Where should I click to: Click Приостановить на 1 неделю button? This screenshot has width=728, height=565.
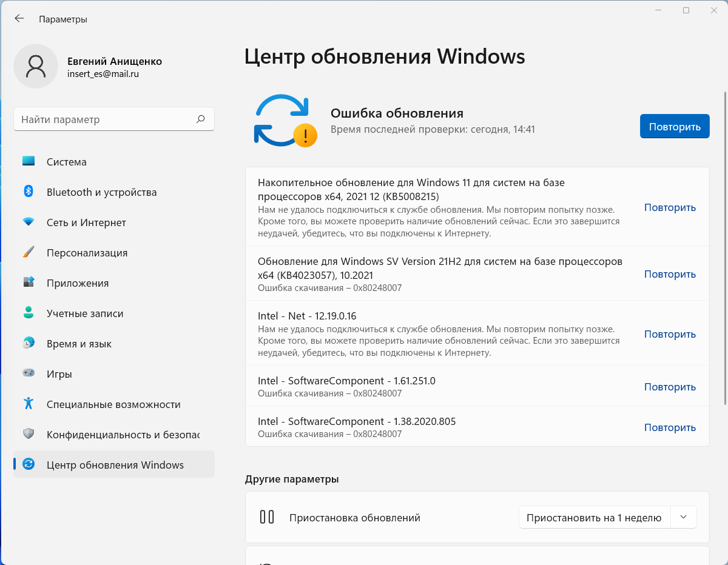(594, 517)
